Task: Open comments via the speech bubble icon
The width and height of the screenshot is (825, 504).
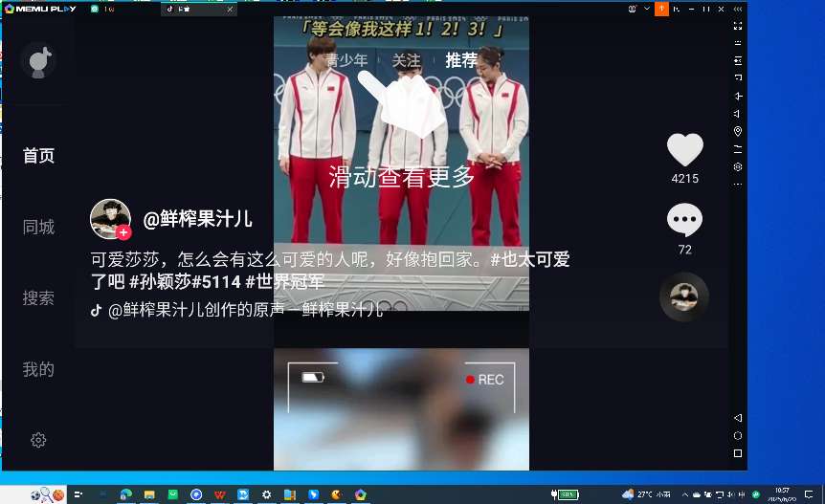Action: 684,220
